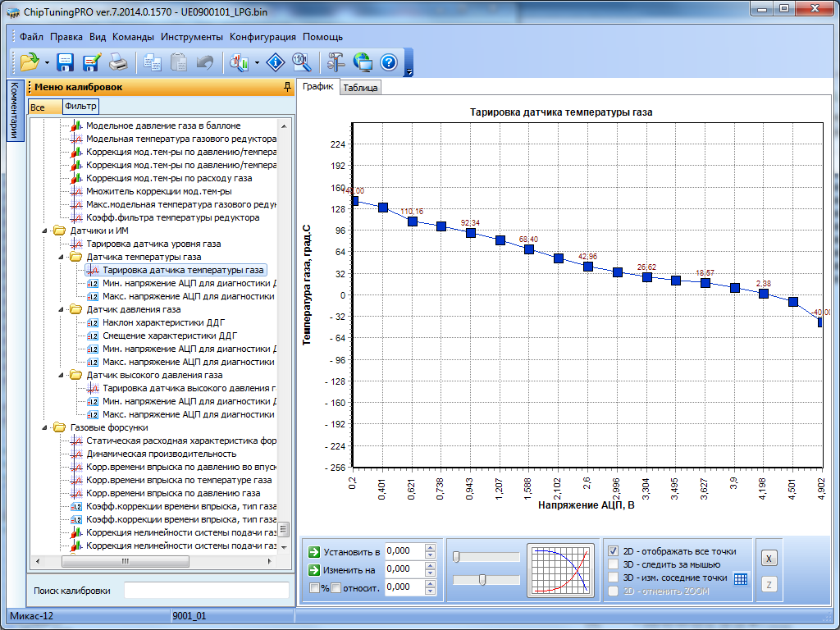Screen dimensions: 840x630
Task: Open the dropdown arrow beside the Open folder icon
Action: [x=47, y=62]
